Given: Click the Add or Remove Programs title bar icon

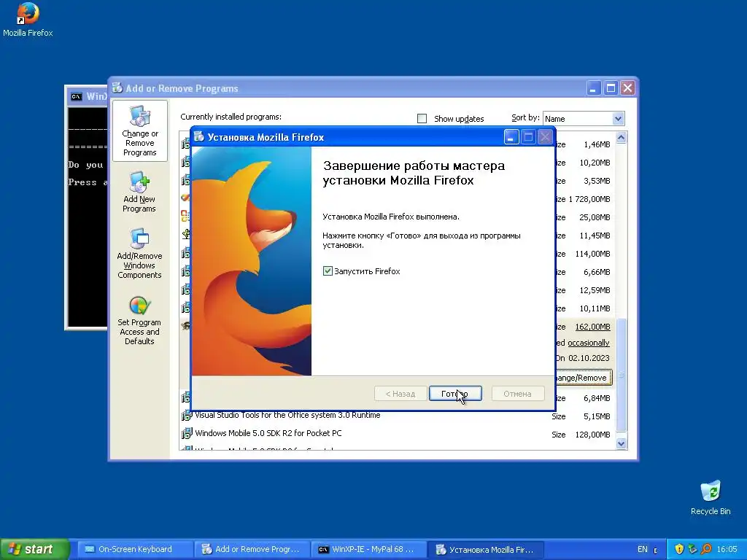Looking at the screenshot, I should (117, 87).
